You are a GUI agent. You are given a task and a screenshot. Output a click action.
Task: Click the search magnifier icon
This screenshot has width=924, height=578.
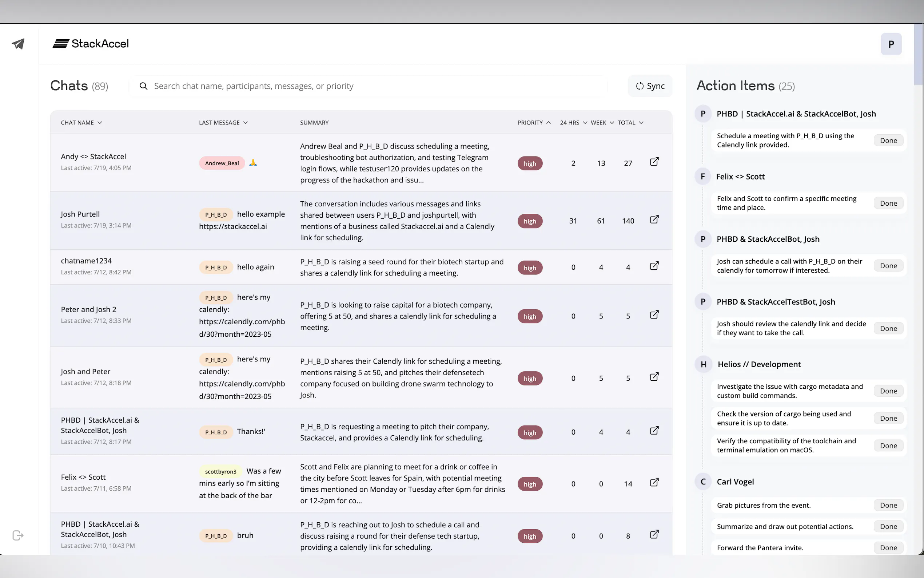click(144, 86)
